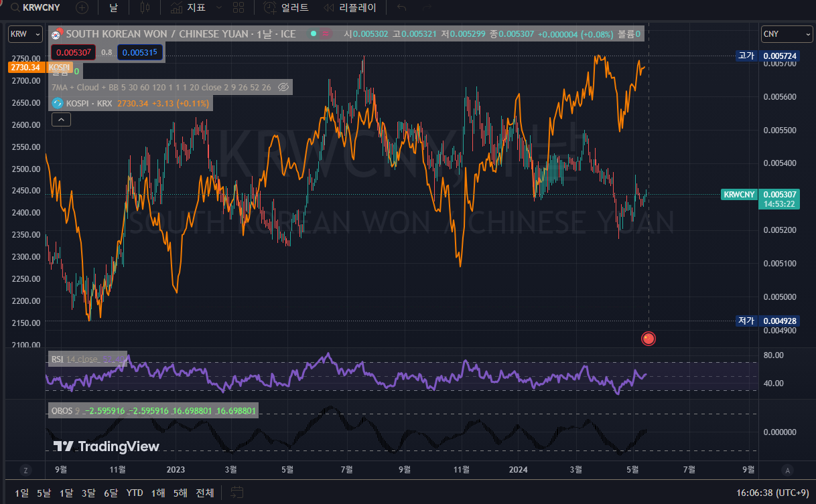Screen dimensions: 816x504
Task: Toggle the Z timezone button on time axis
Action: 25,470
